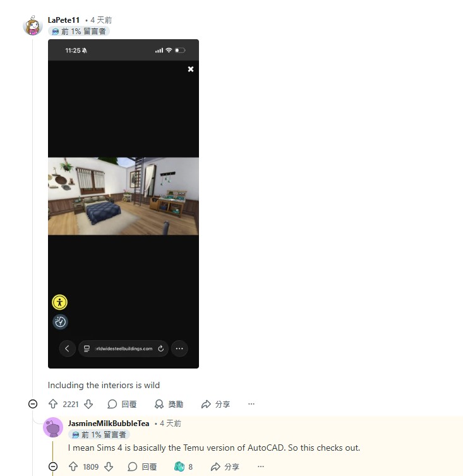Give an award to LaPete11's comment
The height and width of the screenshot is (476, 463).
tap(169, 404)
